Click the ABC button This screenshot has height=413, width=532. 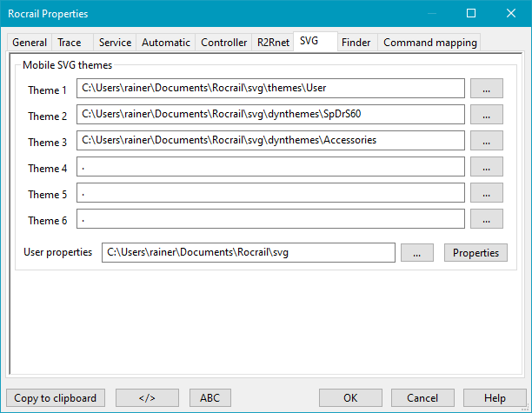tap(210, 398)
